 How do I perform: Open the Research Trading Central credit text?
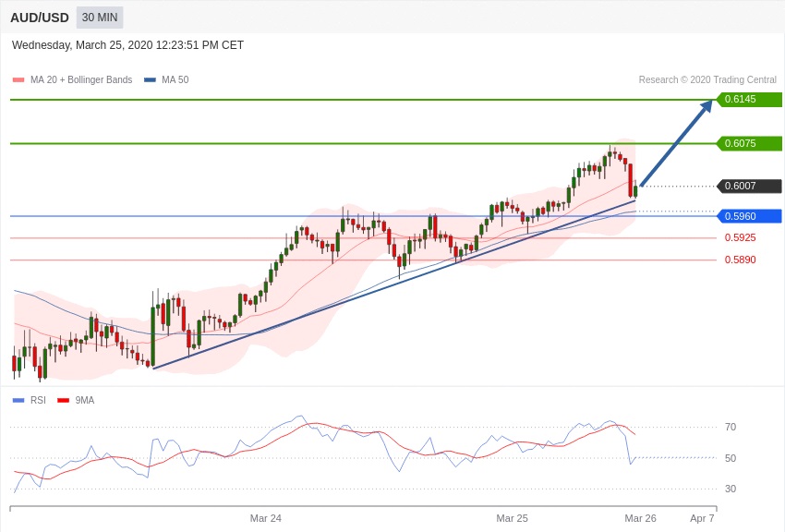click(x=706, y=80)
